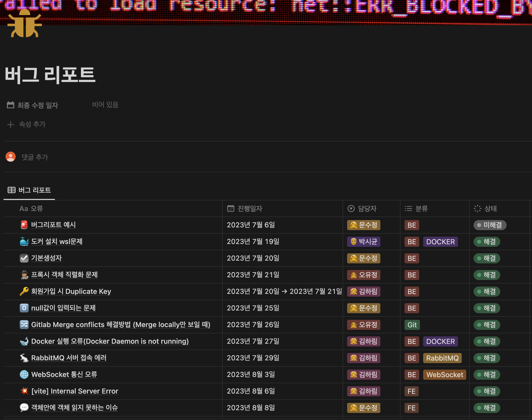Viewport: 532px width, 420px height.
Task: Click the page title 버그 리포트
Action: point(50,75)
